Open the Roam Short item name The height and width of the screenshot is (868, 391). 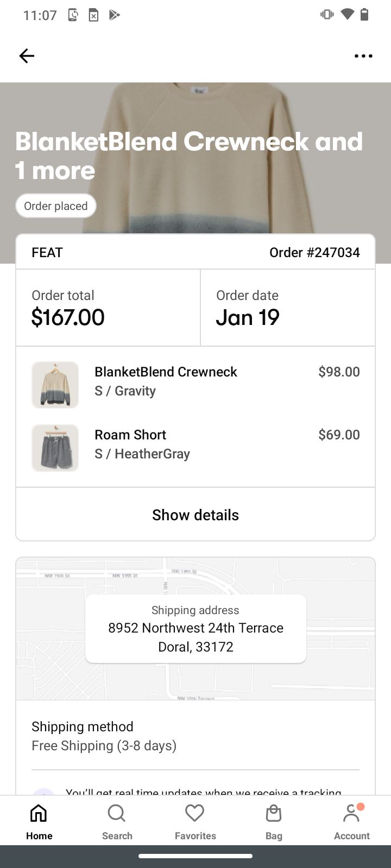coord(130,435)
